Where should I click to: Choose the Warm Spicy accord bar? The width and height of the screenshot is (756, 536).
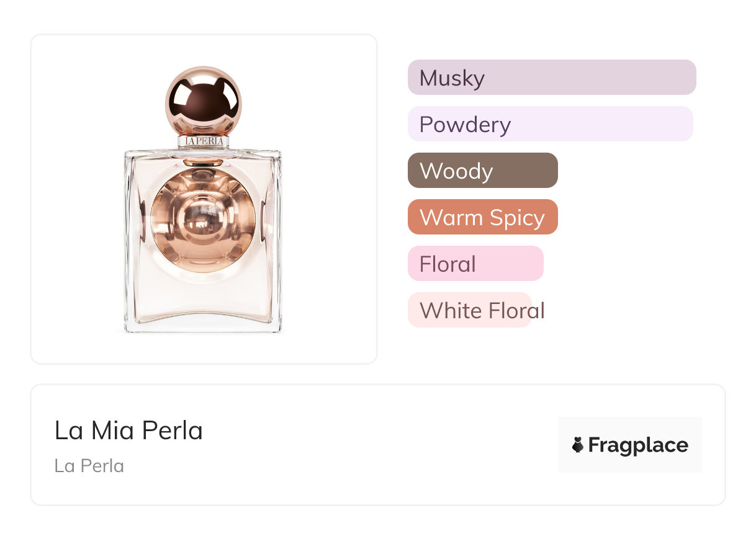tap(482, 217)
